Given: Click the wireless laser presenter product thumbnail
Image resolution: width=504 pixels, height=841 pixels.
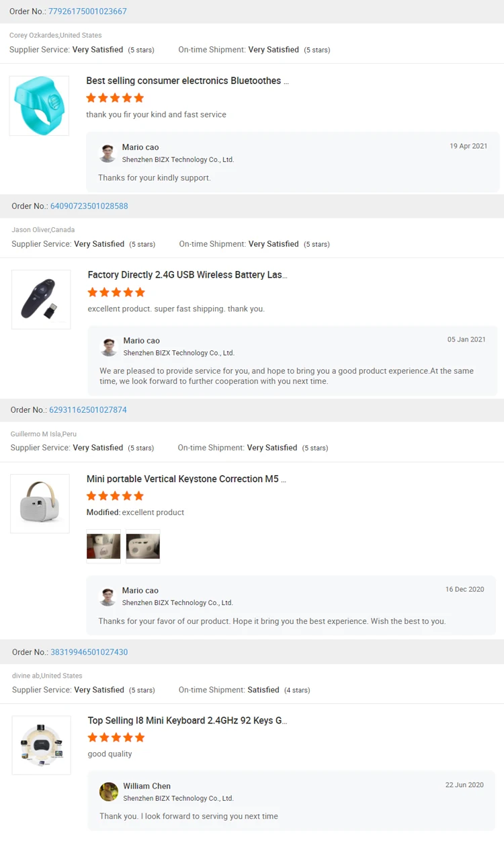Looking at the screenshot, I should point(41,300).
